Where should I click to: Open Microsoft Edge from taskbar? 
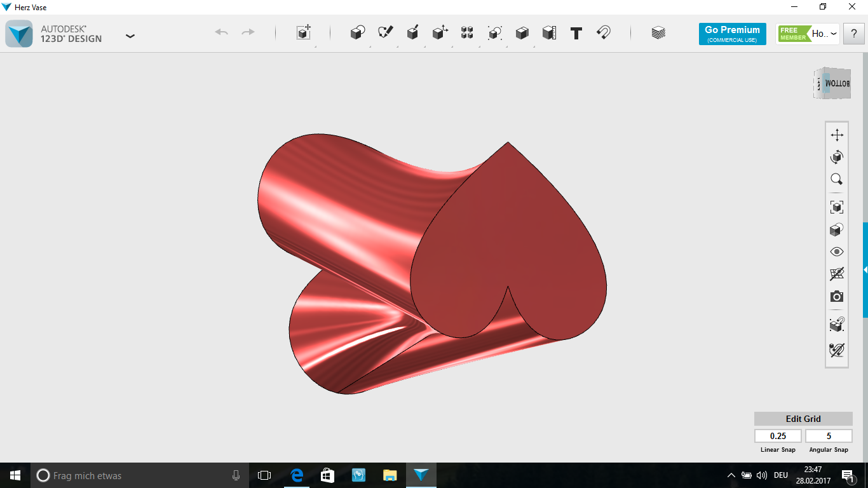tap(296, 475)
